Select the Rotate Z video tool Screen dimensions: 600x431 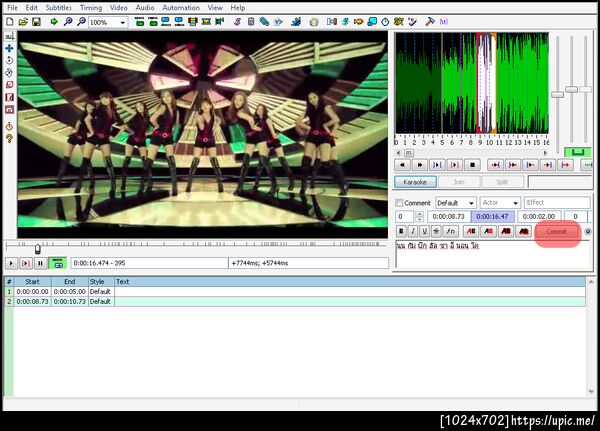click(x=9, y=60)
